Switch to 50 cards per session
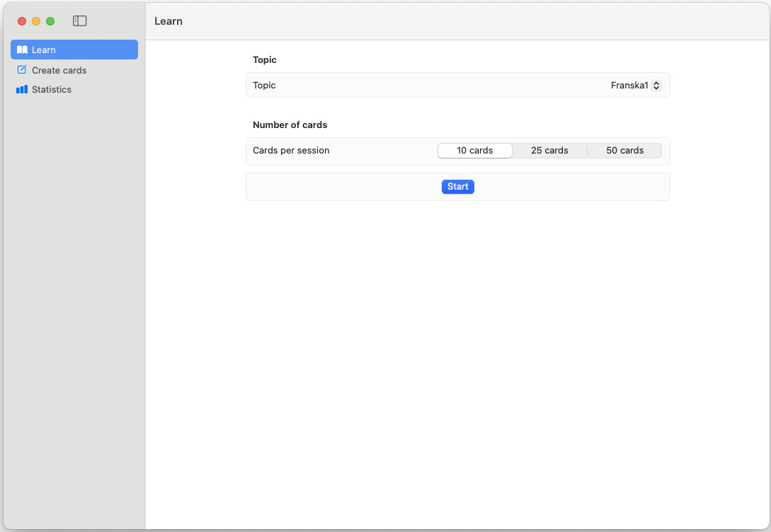The image size is (771, 532). (x=624, y=151)
